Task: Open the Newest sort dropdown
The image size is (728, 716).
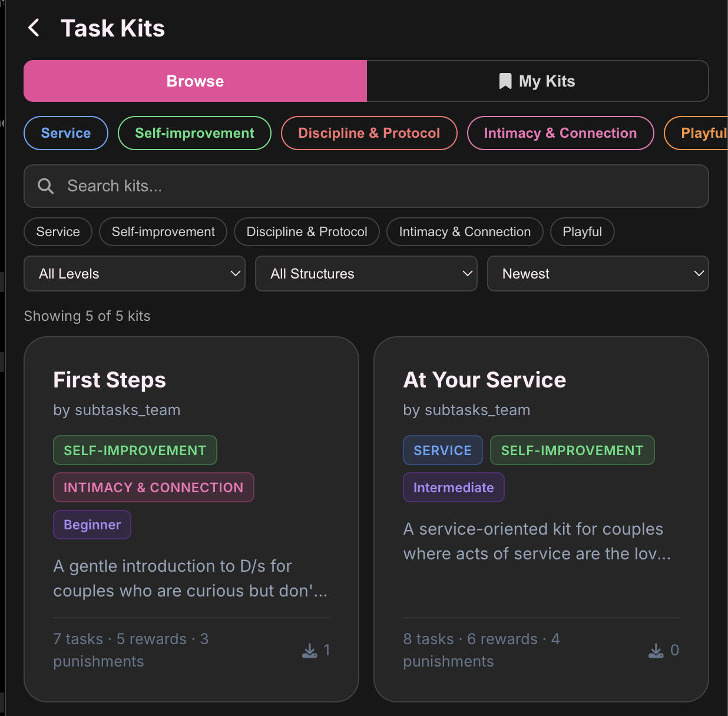Action: [x=598, y=273]
